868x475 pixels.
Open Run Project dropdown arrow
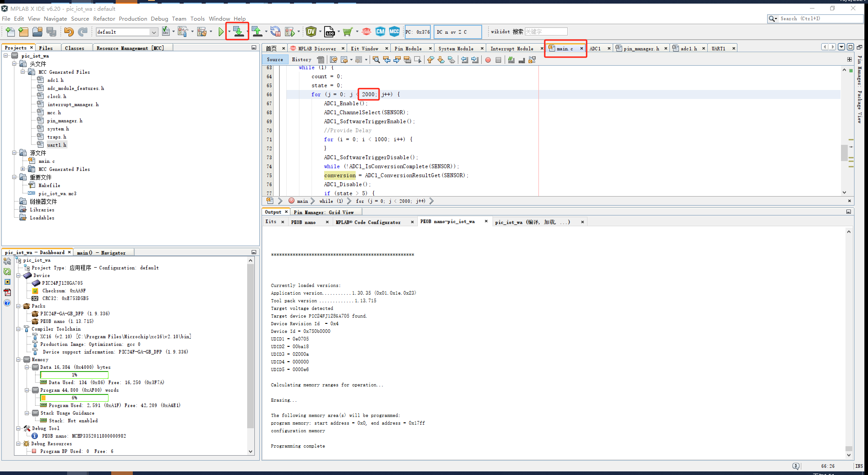[229, 31]
